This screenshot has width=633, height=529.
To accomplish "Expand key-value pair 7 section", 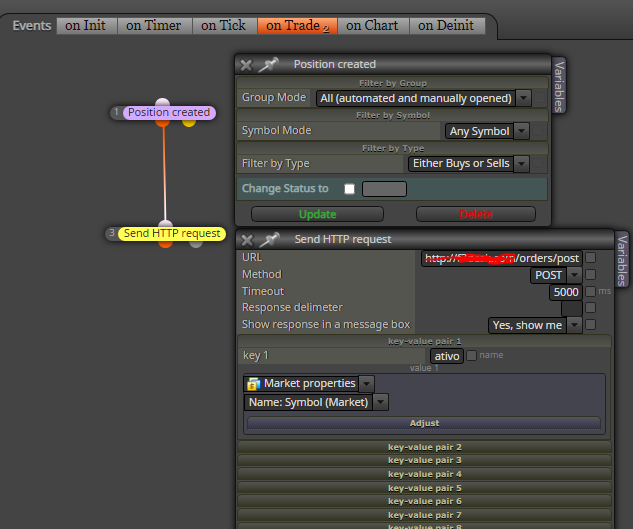I will (424, 515).
